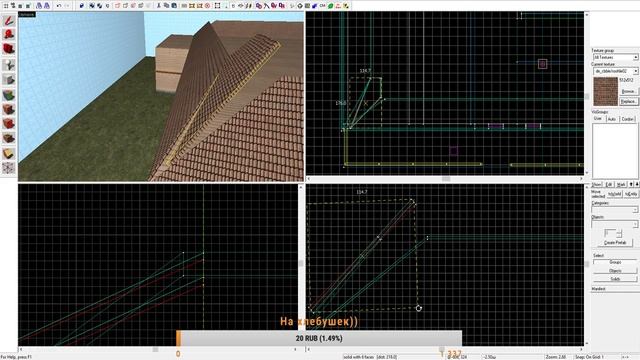640x360 pixels.
Task: Click the Browse texture button
Action: click(x=628, y=91)
